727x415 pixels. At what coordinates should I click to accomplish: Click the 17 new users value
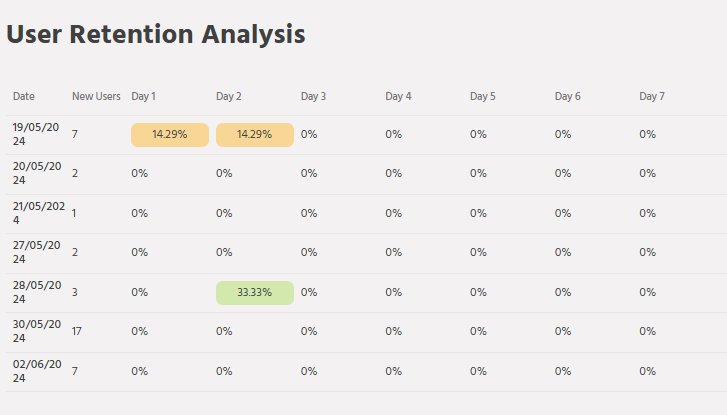(x=77, y=331)
